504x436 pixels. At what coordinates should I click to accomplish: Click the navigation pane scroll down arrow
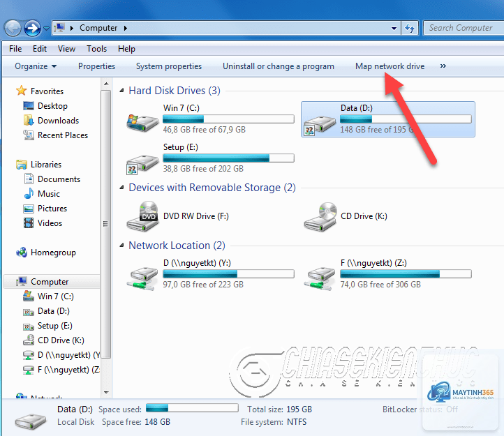(x=106, y=392)
